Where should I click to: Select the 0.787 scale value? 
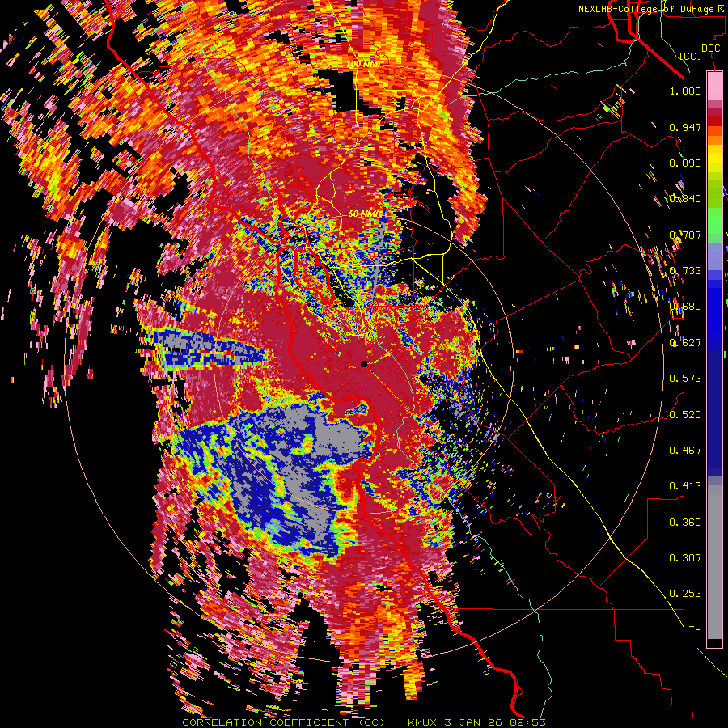(x=685, y=235)
